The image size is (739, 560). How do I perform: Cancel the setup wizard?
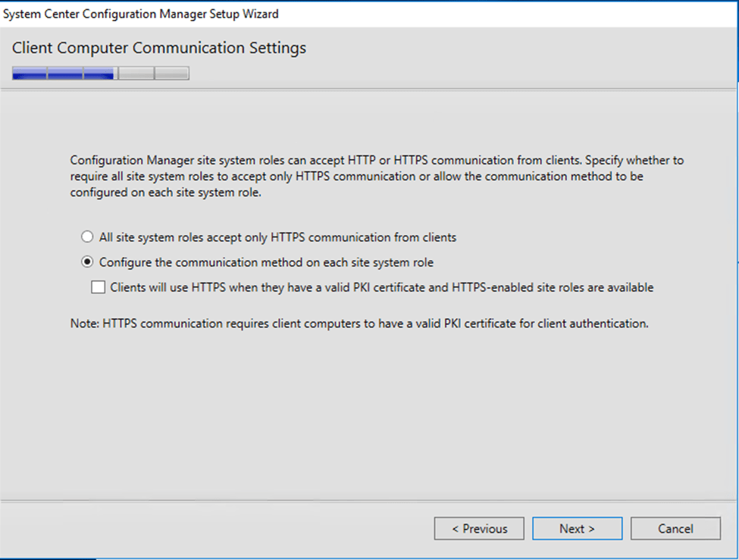(x=675, y=528)
